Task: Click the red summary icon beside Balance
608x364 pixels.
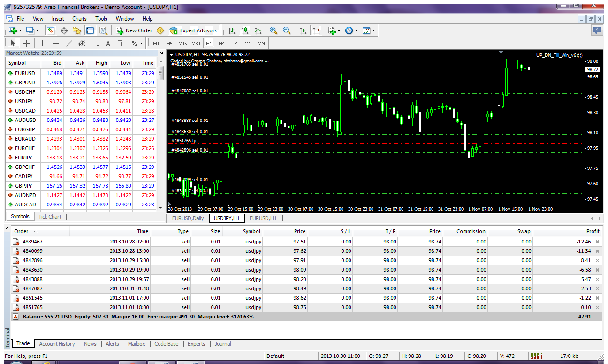Action: [x=15, y=317]
